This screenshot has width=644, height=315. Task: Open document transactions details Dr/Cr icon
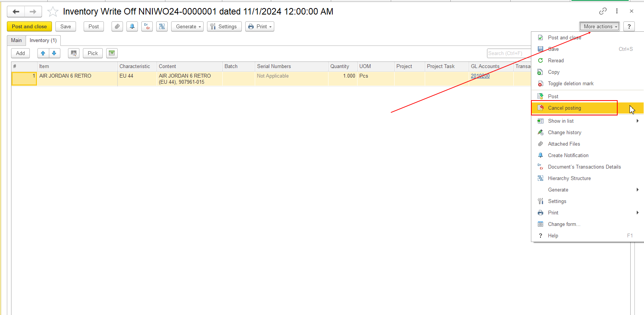(x=147, y=26)
